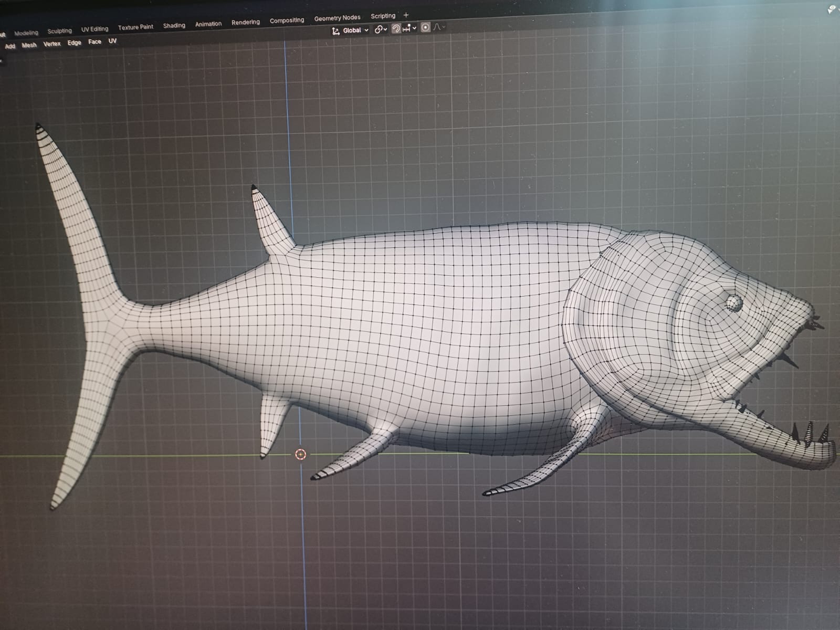This screenshot has height=630, width=840.
Task: Open the Geometry Nodes workspace tab
Action: [337, 18]
